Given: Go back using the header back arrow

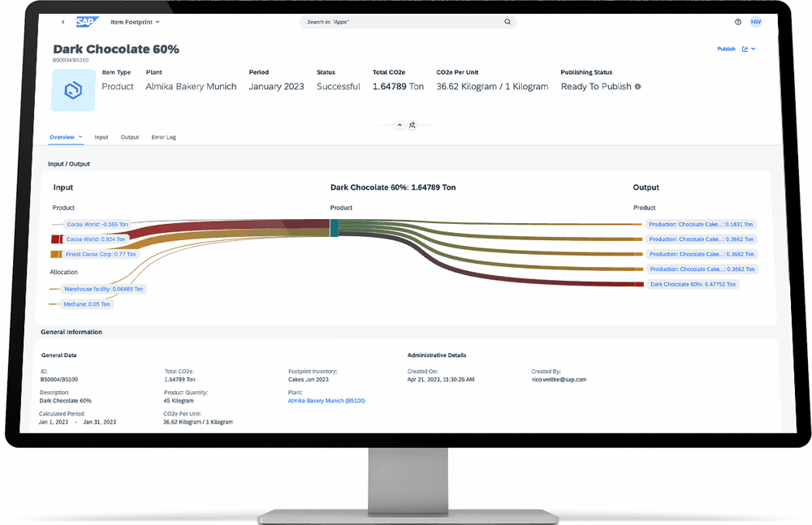Looking at the screenshot, I should tap(63, 22).
